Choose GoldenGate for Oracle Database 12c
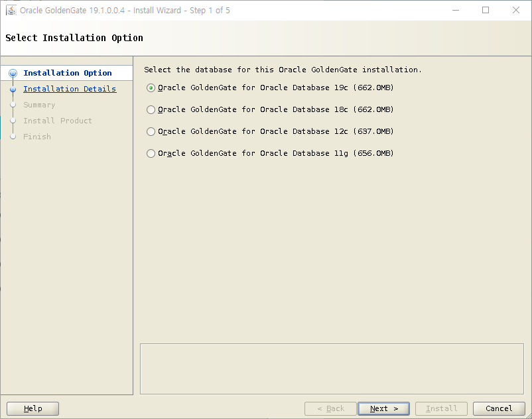Image resolution: width=532 pixels, height=419 pixels. coord(151,131)
